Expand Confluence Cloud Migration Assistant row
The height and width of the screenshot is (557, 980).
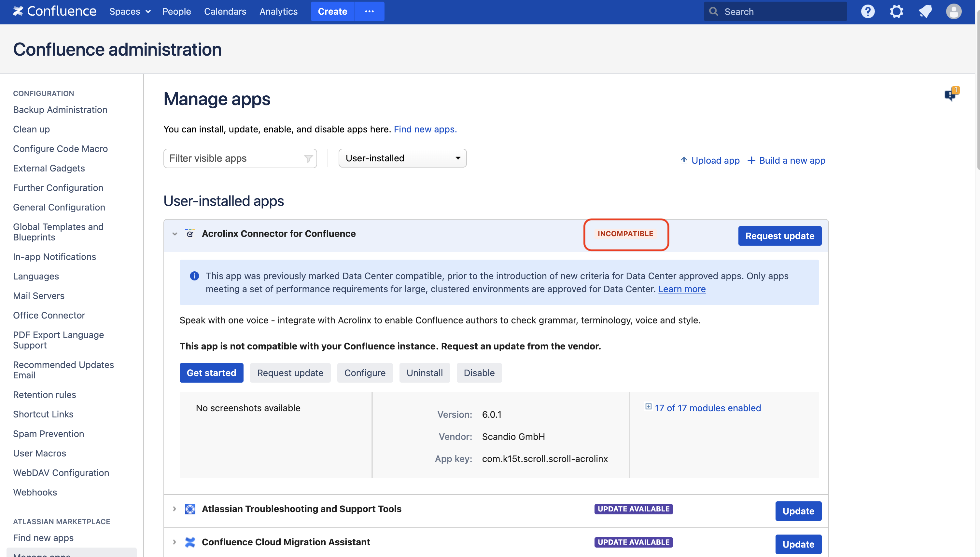(174, 542)
